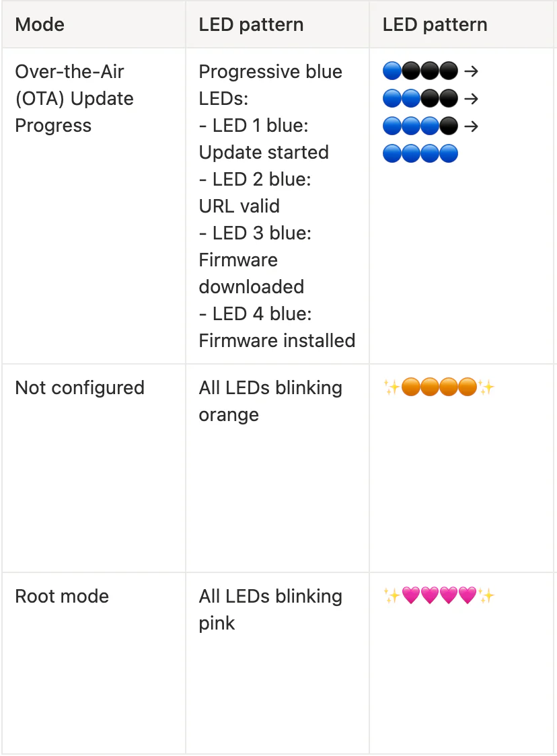Click the "Firmware installed" line

click(276, 341)
